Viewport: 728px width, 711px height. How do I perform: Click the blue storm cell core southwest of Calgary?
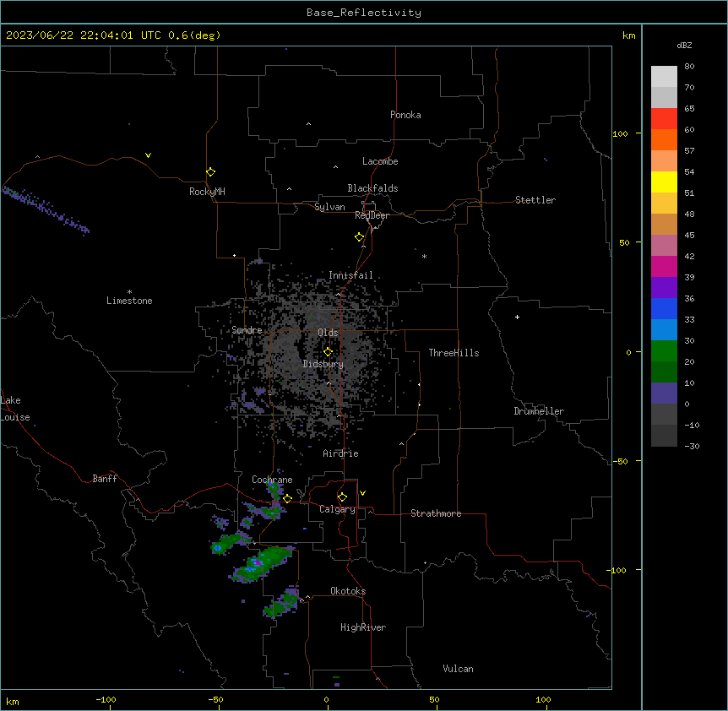tap(256, 564)
